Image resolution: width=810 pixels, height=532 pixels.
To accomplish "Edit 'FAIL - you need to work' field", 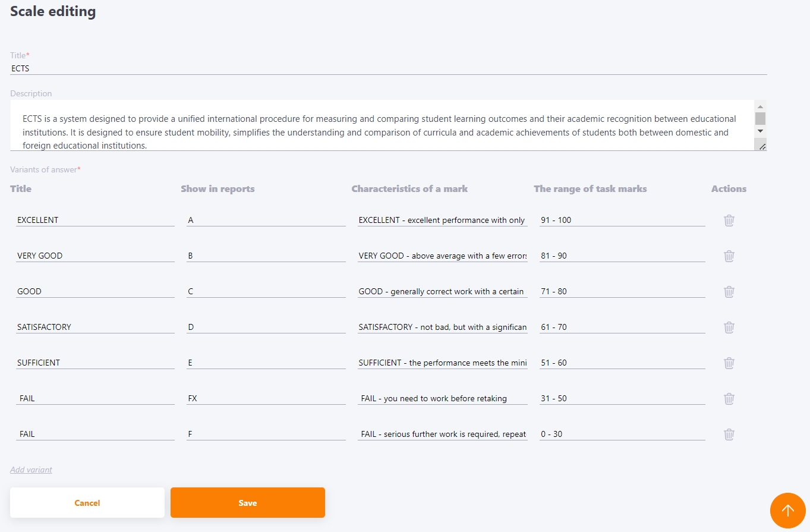I will coord(443,398).
